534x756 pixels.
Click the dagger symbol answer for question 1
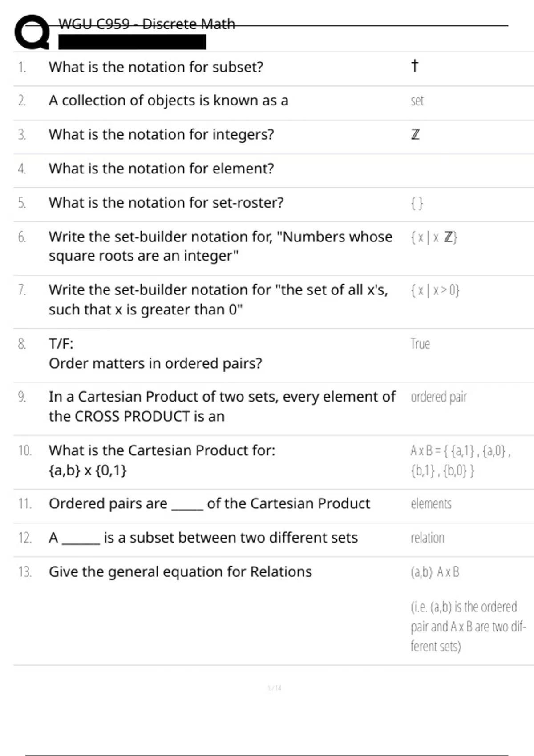[415, 66]
